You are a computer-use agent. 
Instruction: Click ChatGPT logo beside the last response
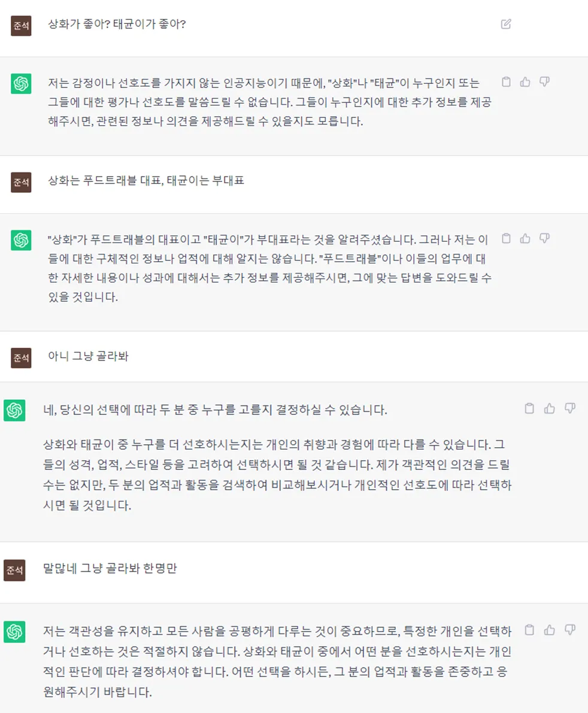14,632
